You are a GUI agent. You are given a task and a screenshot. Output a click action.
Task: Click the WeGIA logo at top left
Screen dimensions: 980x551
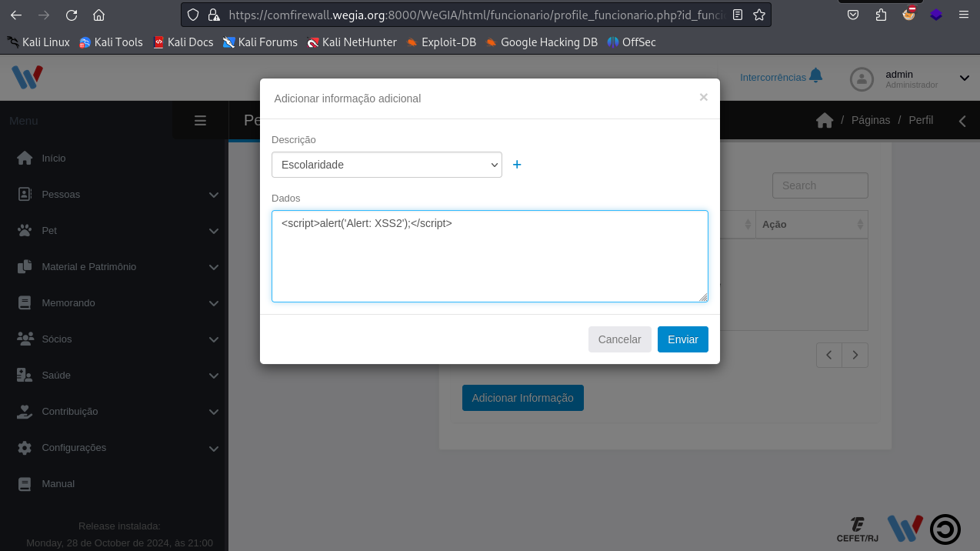pos(27,77)
